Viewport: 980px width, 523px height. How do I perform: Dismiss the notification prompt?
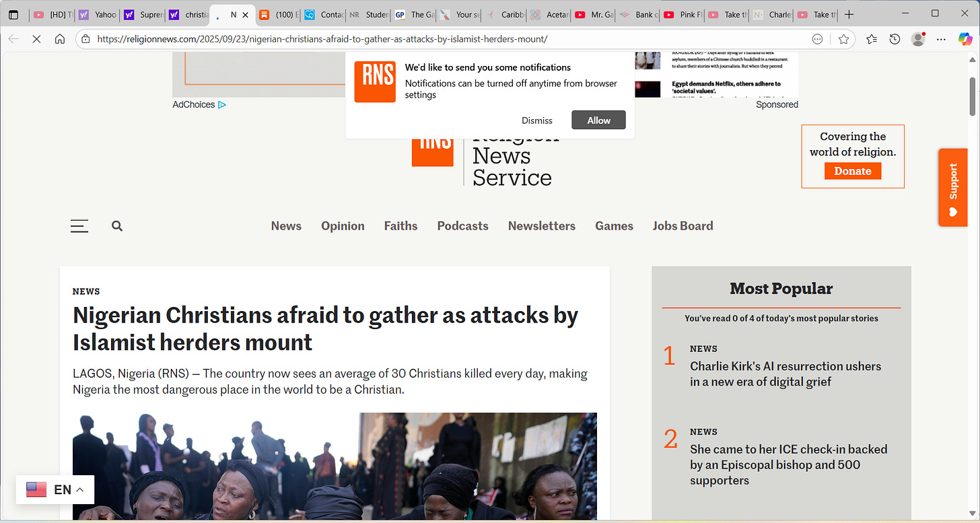(537, 120)
